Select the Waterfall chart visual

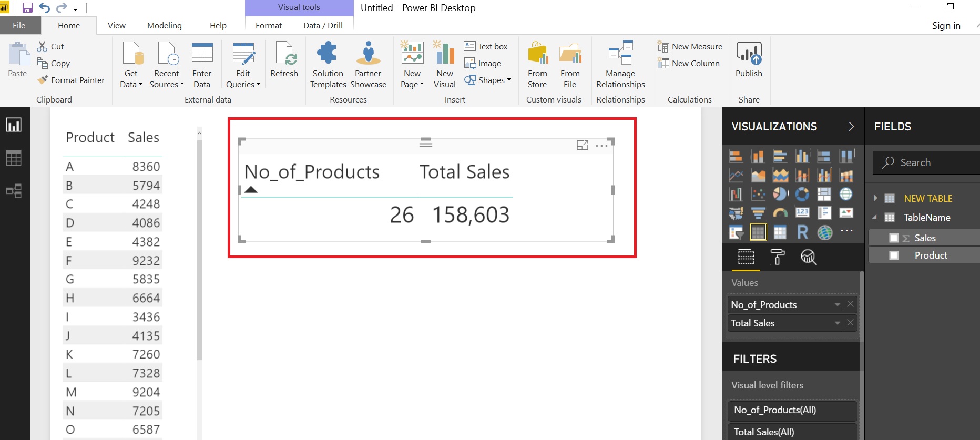tap(736, 194)
